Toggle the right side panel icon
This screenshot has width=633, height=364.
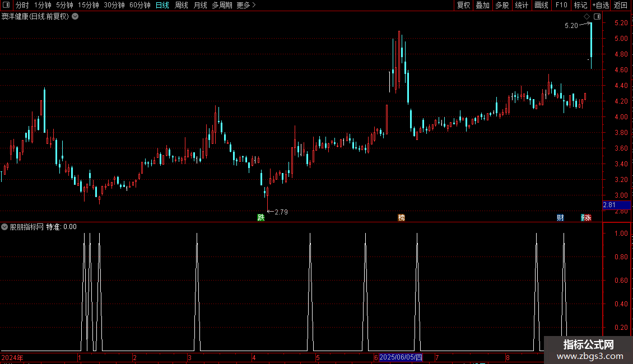click(597, 17)
